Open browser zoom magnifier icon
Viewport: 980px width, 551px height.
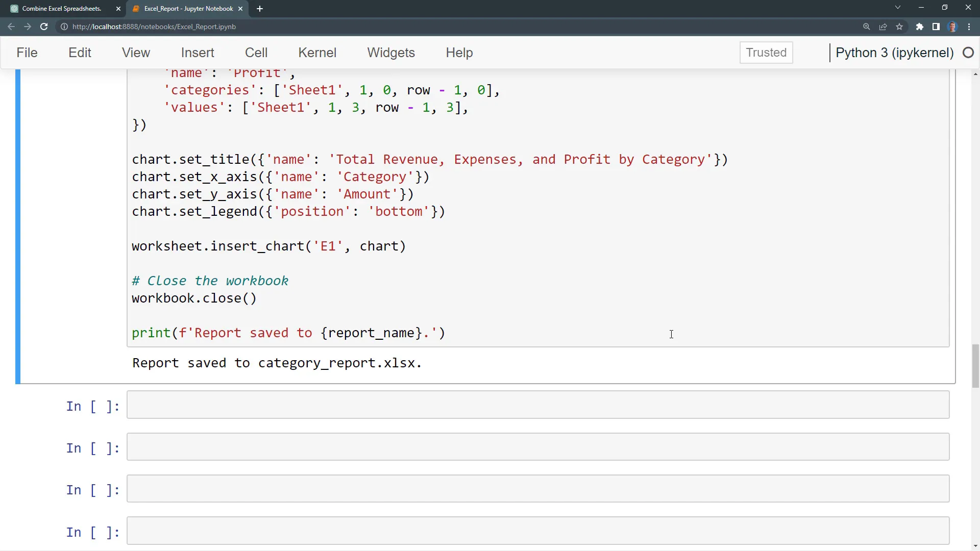tap(866, 27)
